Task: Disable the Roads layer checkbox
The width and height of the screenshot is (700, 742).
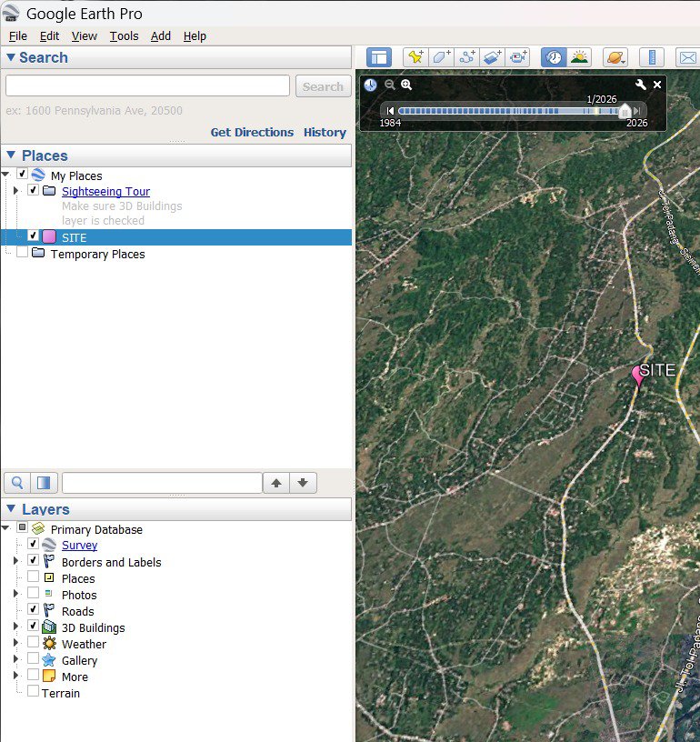Action: pos(33,609)
